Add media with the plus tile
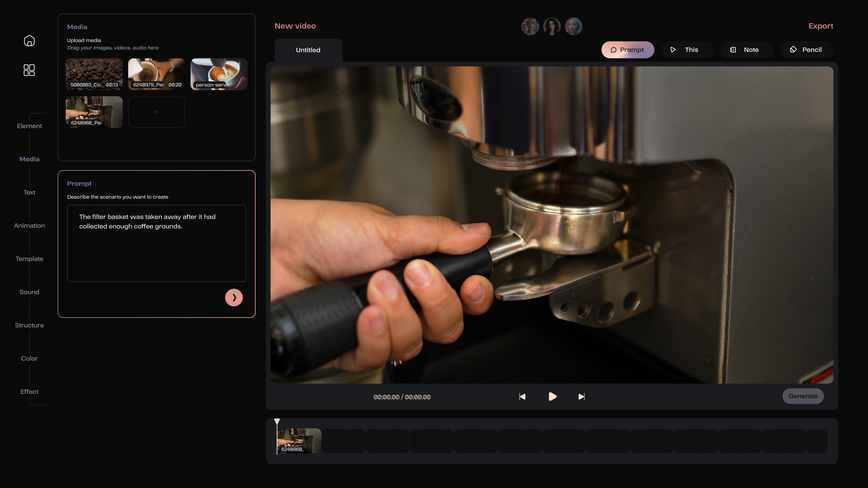The image size is (868, 488). coord(156,112)
